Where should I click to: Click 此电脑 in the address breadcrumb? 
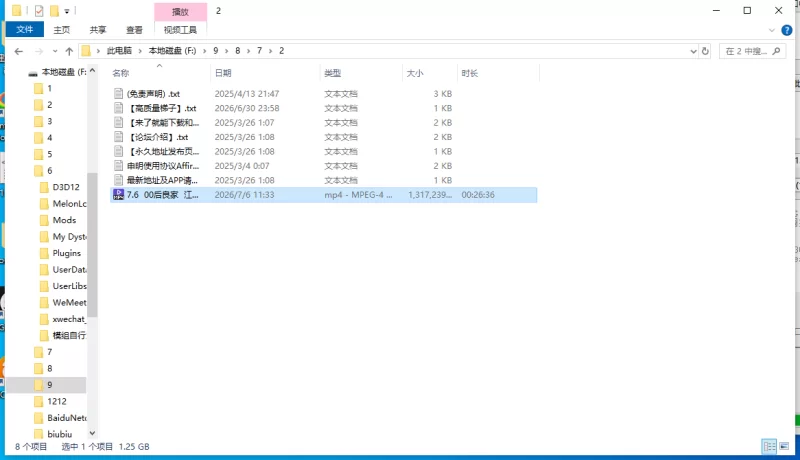point(119,51)
